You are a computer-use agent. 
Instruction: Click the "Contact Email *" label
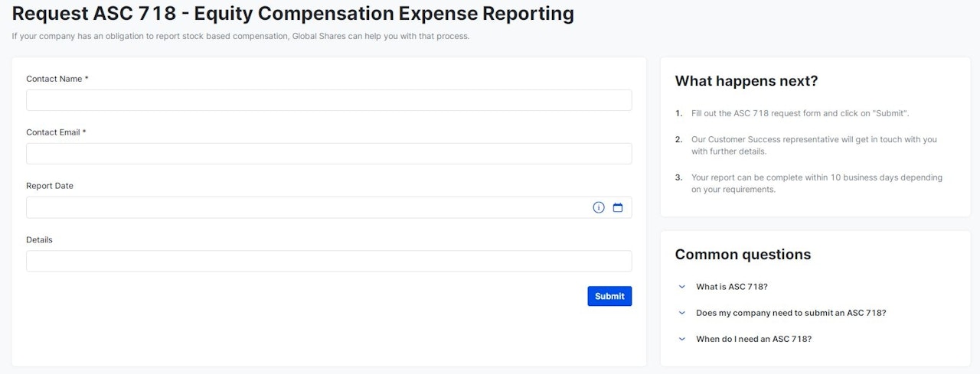(56, 132)
